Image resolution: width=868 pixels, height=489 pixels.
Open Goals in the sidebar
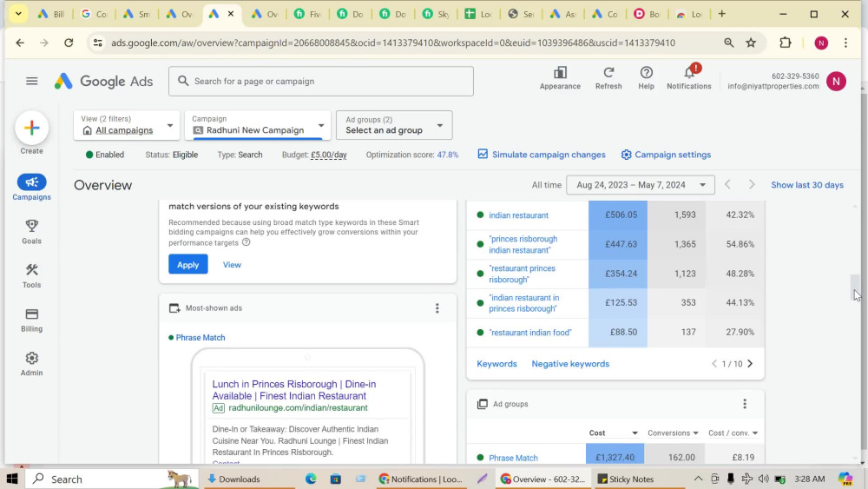[31, 232]
